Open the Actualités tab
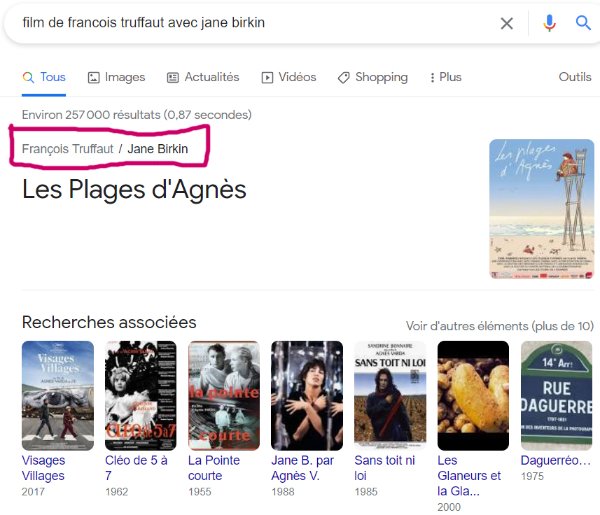The height and width of the screenshot is (515, 600). click(x=203, y=77)
